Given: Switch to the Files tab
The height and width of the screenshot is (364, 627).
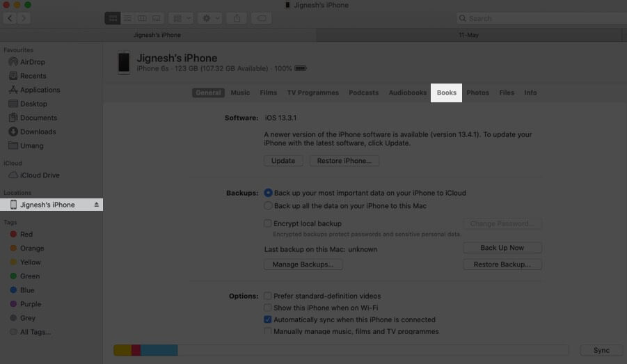Looking at the screenshot, I should coord(507,93).
